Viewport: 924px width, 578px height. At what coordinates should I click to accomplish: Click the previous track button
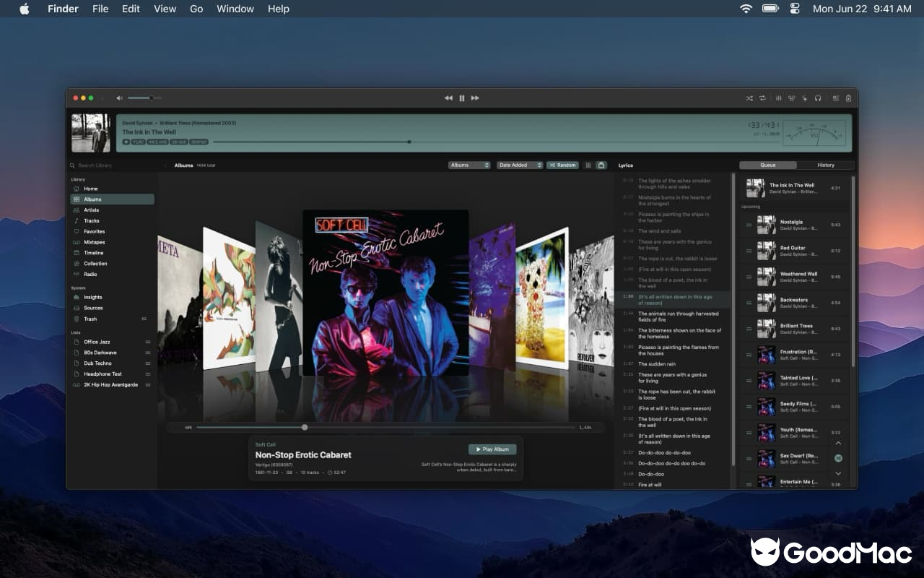point(448,98)
